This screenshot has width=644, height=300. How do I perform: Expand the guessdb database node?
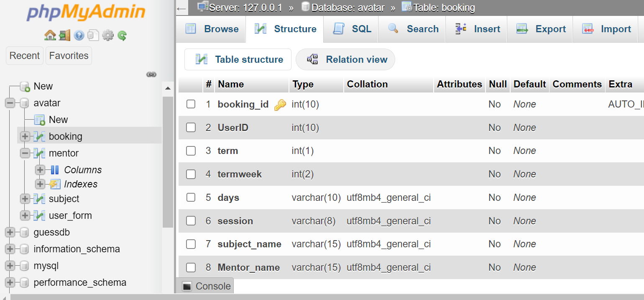10,232
